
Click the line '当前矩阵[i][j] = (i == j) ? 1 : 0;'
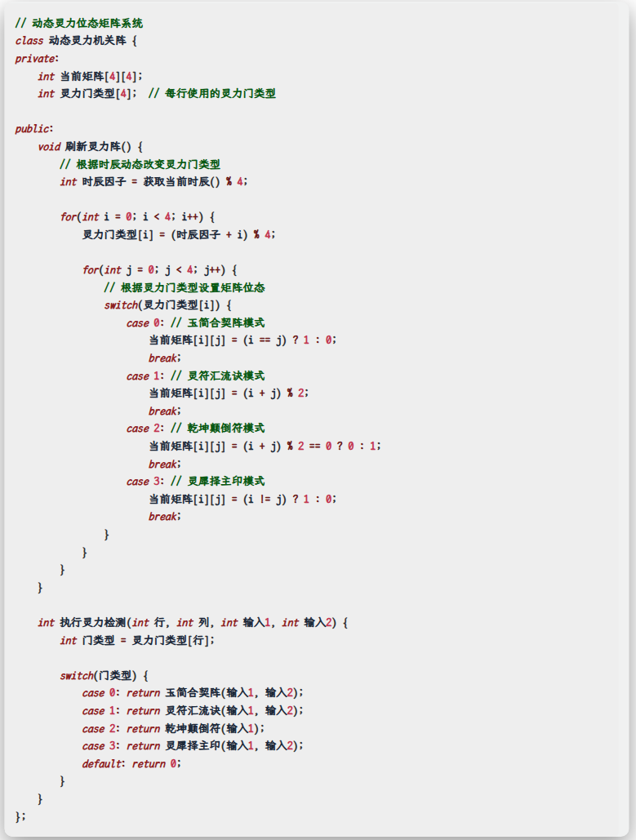point(242,340)
